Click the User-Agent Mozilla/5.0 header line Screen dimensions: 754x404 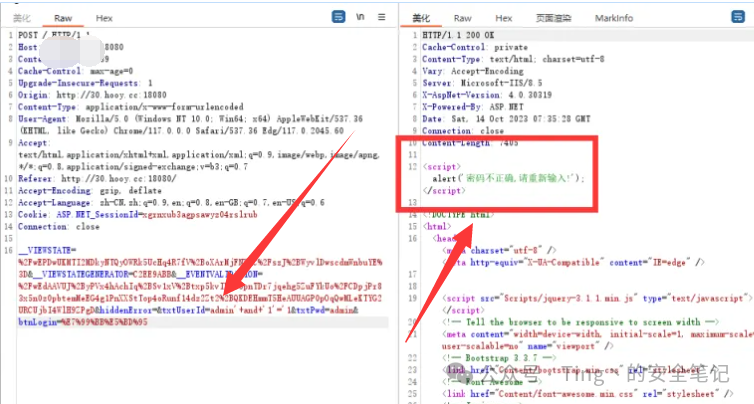[x=190, y=119]
